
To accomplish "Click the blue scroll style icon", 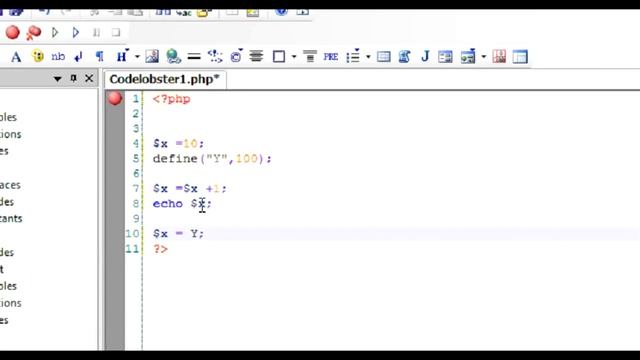I will point(404,56).
